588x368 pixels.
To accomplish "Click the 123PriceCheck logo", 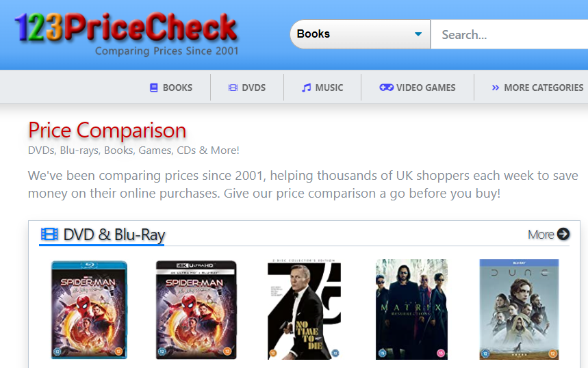I will (x=126, y=34).
